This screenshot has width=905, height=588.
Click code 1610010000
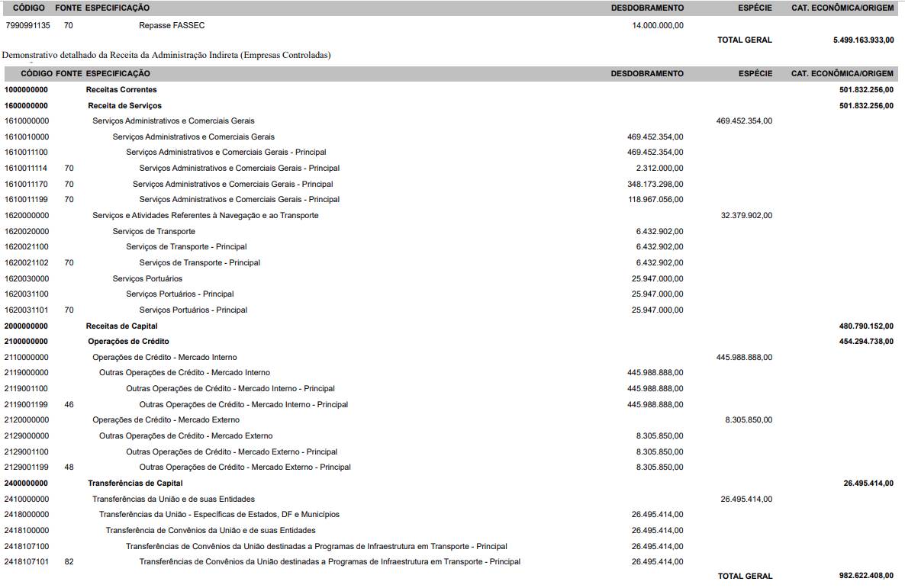tap(27, 137)
